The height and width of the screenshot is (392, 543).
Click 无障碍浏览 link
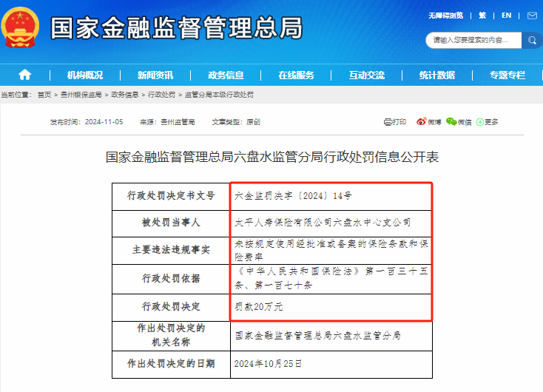pyautogui.click(x=445, y=16)
